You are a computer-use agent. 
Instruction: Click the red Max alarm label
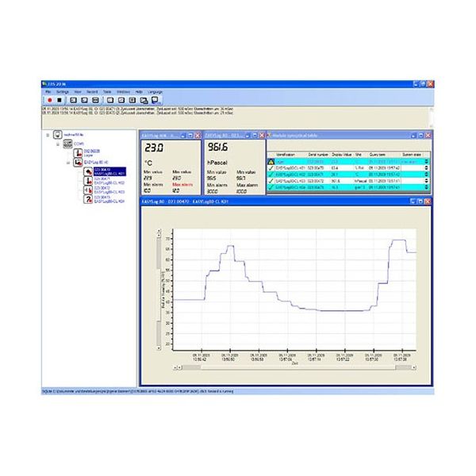click(x=182, y=185)
